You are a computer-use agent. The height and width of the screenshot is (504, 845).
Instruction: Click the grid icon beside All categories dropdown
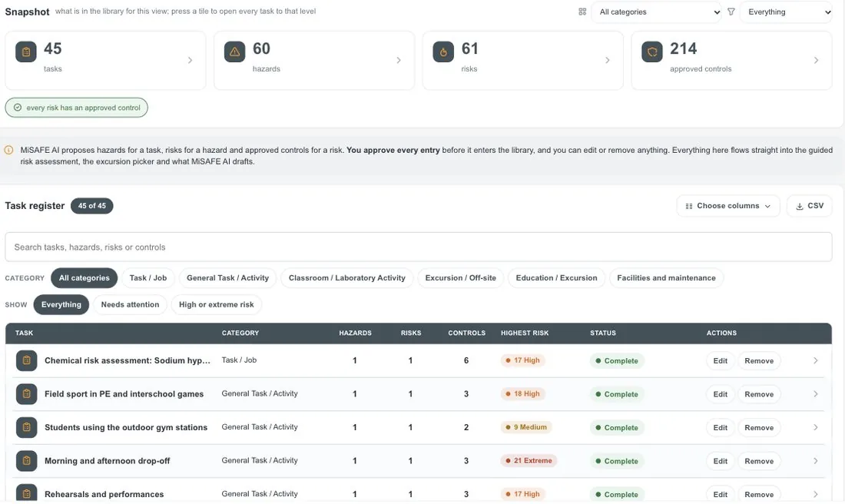tap(582, 12)
